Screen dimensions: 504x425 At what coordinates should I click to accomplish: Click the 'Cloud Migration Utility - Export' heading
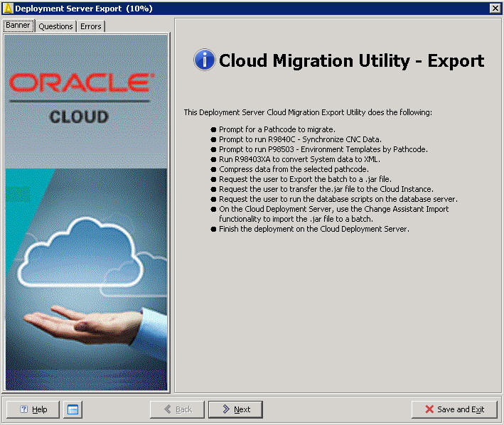351,60
